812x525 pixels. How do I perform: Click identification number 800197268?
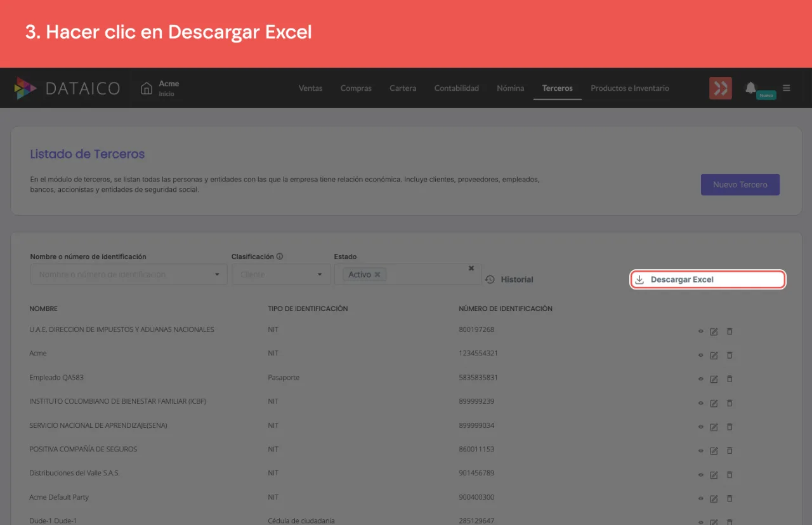pyautogui.click(x=476, y=329)
